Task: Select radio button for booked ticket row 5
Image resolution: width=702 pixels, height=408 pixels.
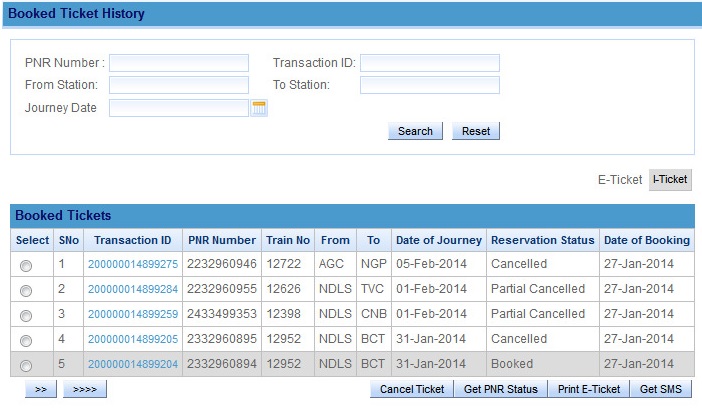Action: coord(26,366)
